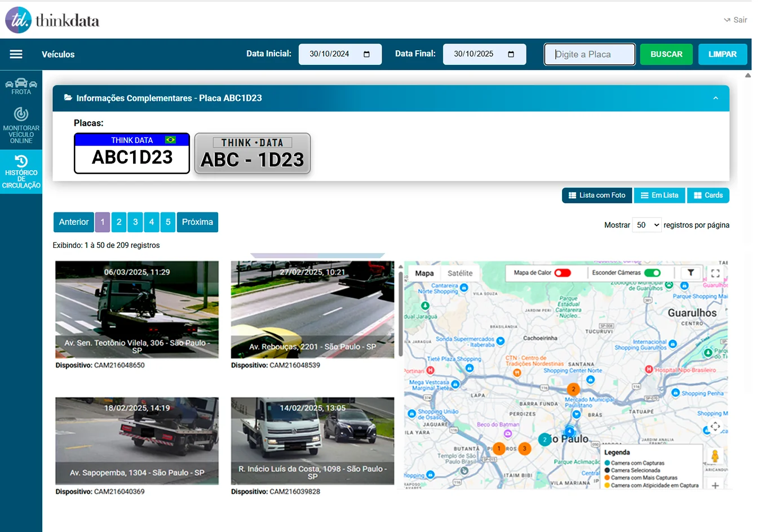The height and width of the screenshot is (532, 761).
Task: Click the thinkdata logo
Action: coord(52,20)
